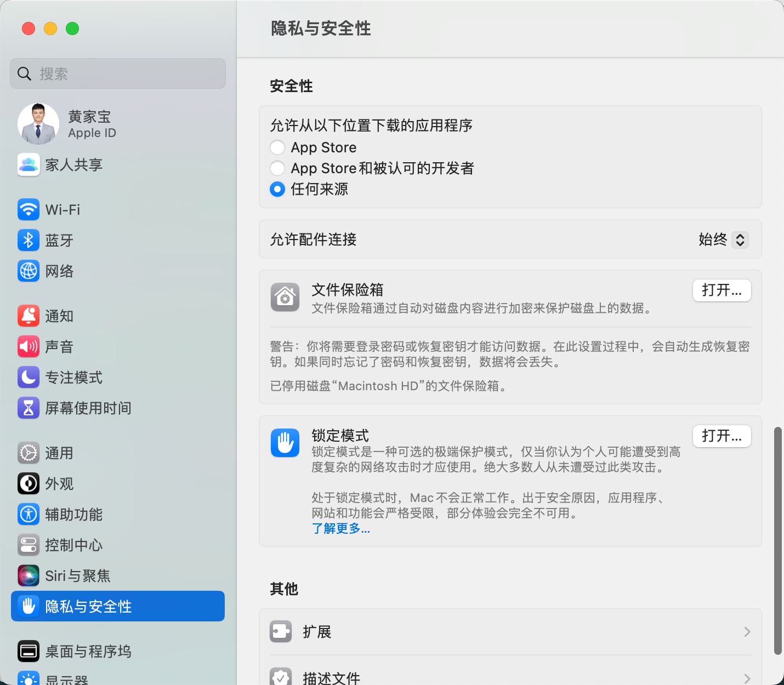This screenshot has height=685, width=784.
Task: Select the 专注模式 moon icon
Action: 29,377
